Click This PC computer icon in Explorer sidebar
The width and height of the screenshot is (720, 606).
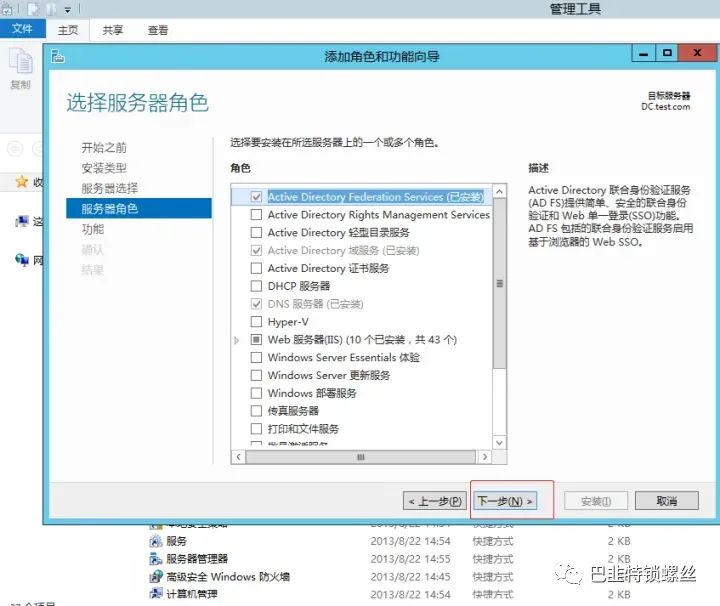[x=22, y=222]
